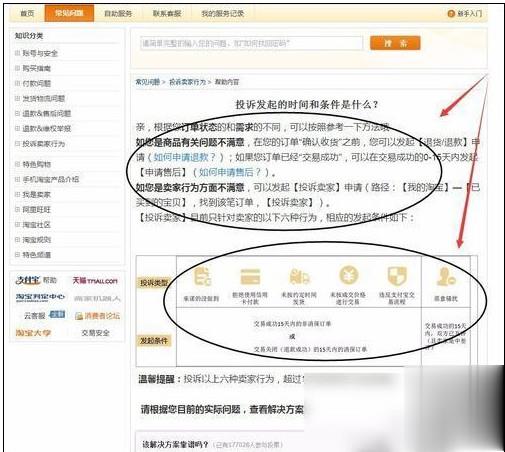Viewport: 505px width, 452px height.
Task: Switch to the 自助服务 tab
Action: click(x=118, y=13)
